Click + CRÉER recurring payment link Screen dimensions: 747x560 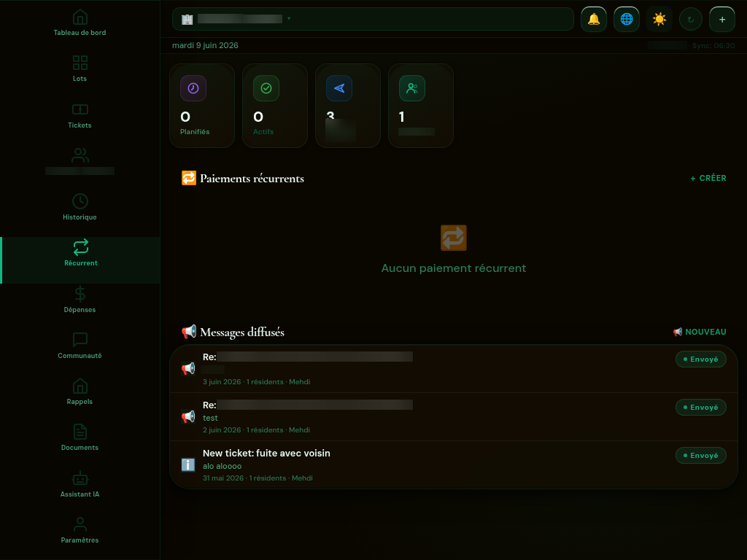point(708,178)
